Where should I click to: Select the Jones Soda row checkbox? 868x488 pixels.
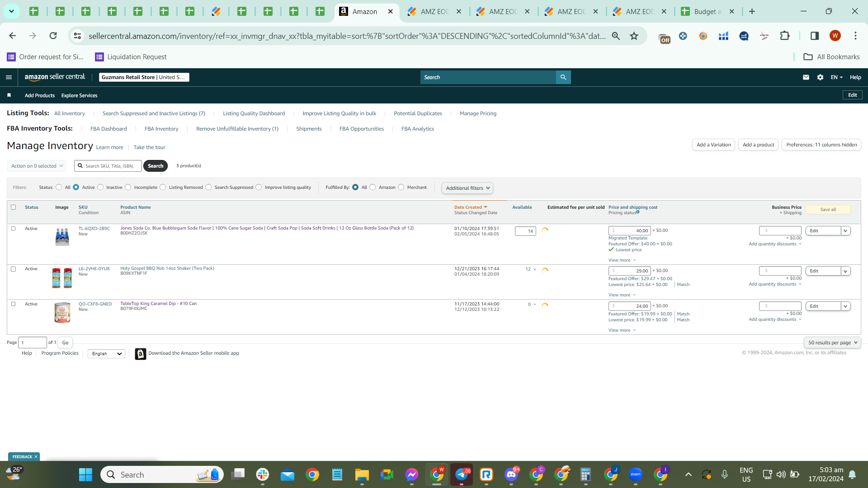[13, 229]
